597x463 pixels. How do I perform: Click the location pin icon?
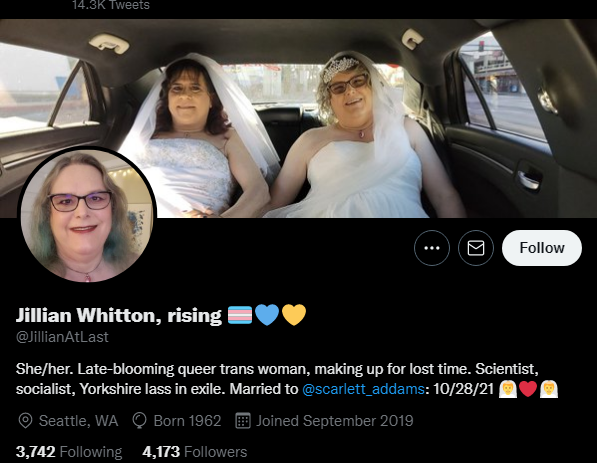pos(25,421)
